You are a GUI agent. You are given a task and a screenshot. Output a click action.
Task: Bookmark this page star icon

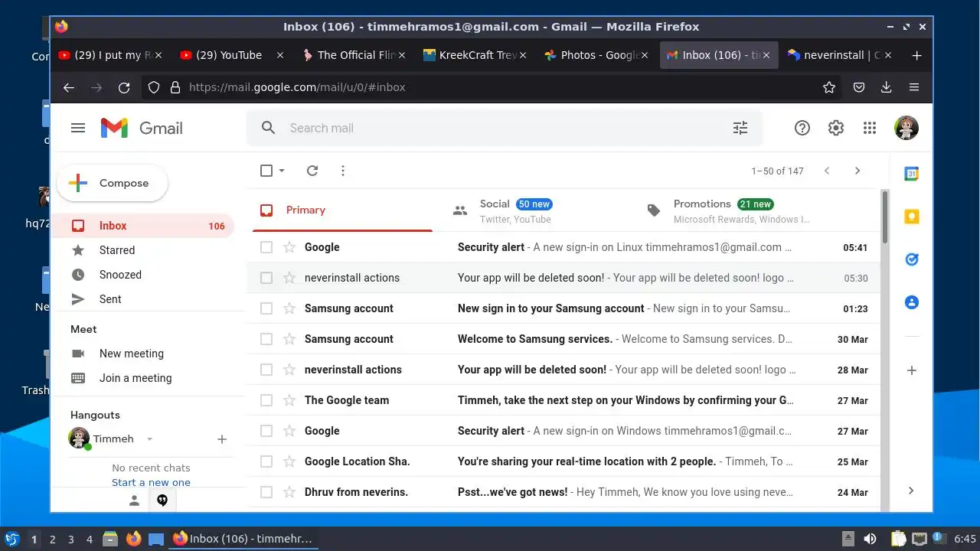(x=828, y=87)
